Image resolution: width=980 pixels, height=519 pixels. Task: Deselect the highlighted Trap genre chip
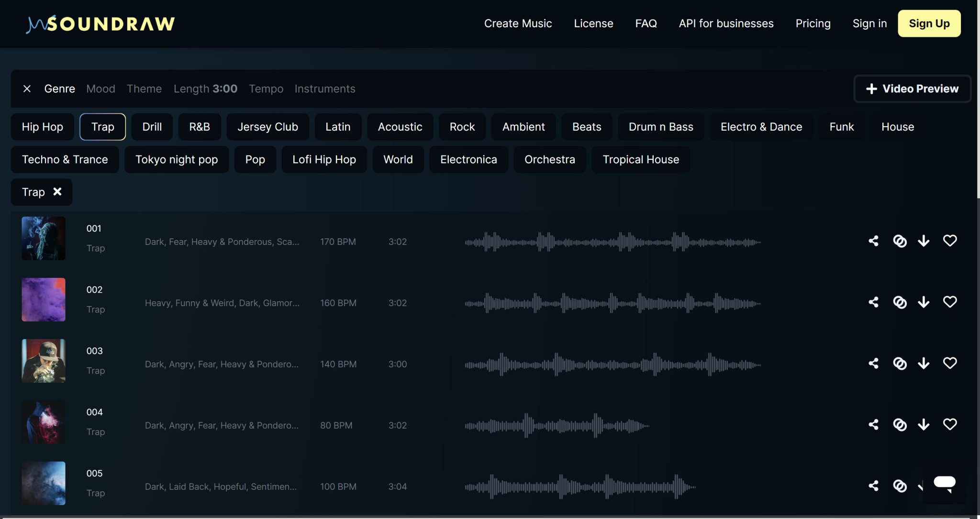point(103,127)
